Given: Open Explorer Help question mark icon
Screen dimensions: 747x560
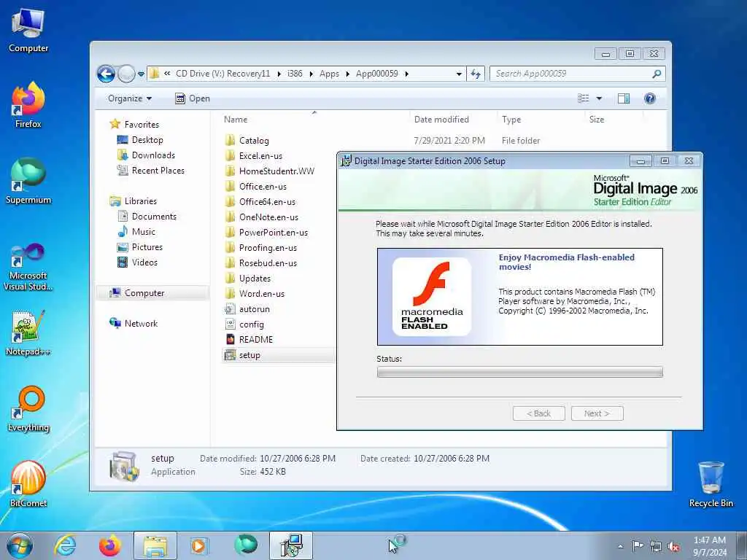Looking at the screenshot, I should coord(649,98).
